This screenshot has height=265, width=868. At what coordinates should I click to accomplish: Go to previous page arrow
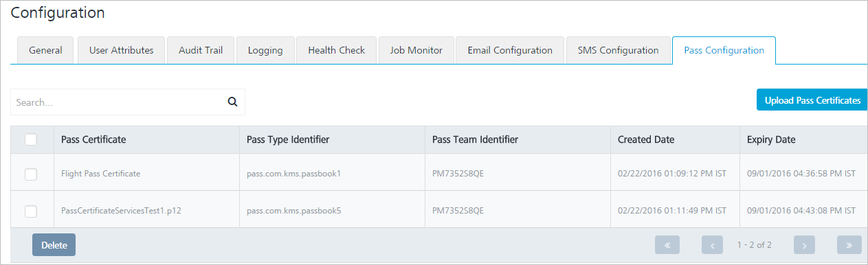tap(713, 245)
